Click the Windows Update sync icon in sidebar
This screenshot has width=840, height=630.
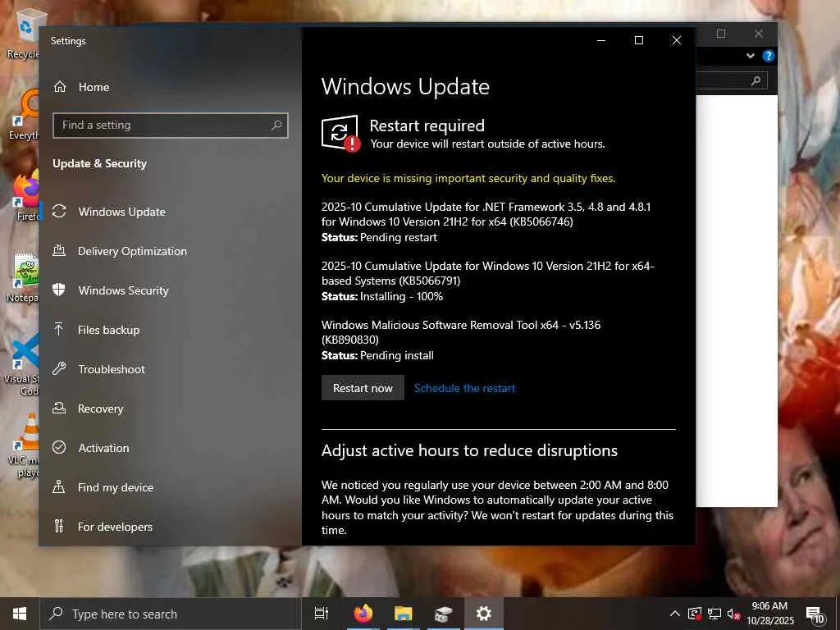(x=59, y=212)
